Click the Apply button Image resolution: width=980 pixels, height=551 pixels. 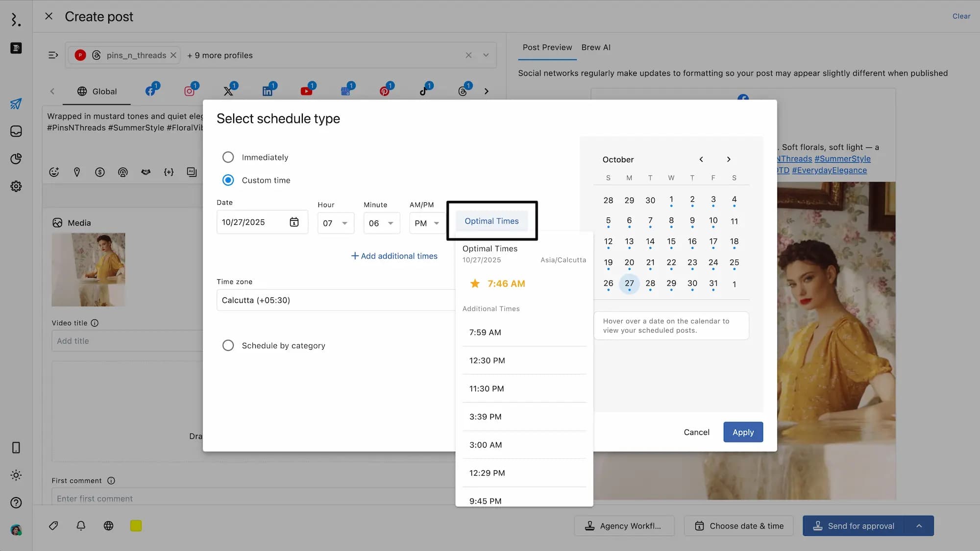[743, 432]
